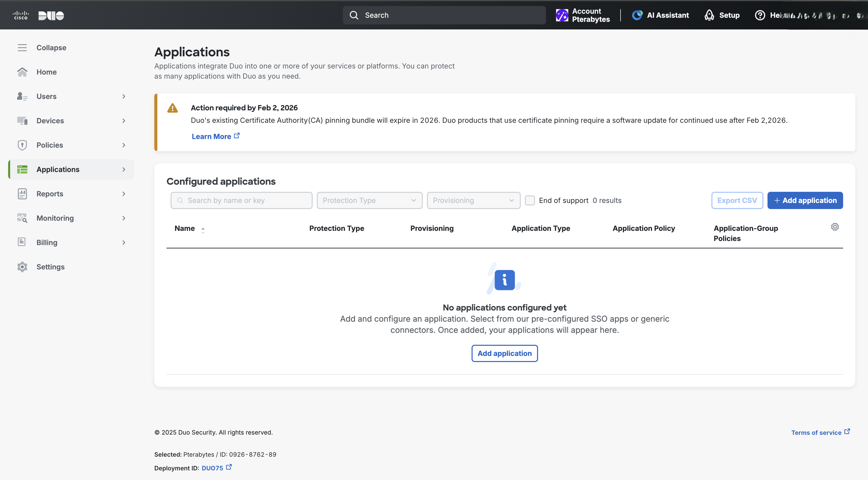Click the warning triangle alert icon
868x480 pixels.
coord(173,108)
